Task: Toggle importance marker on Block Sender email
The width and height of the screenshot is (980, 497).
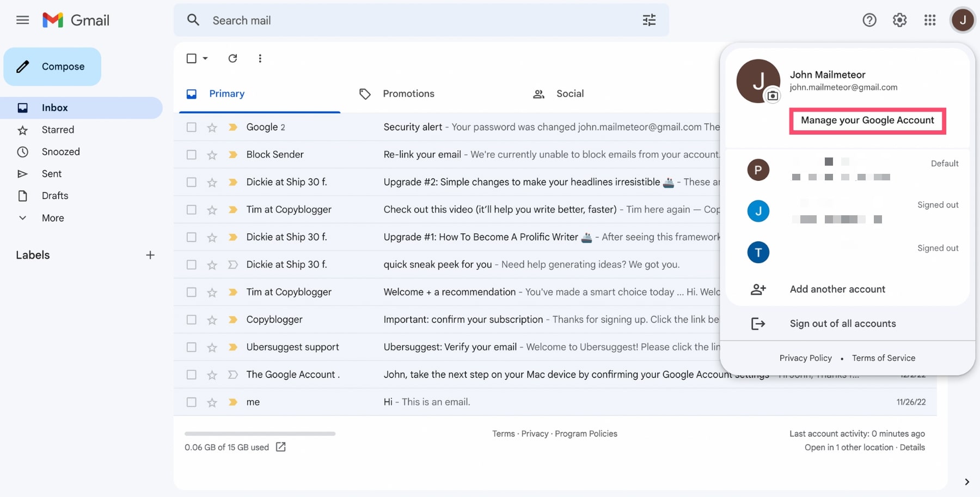Action: [233, 155]
